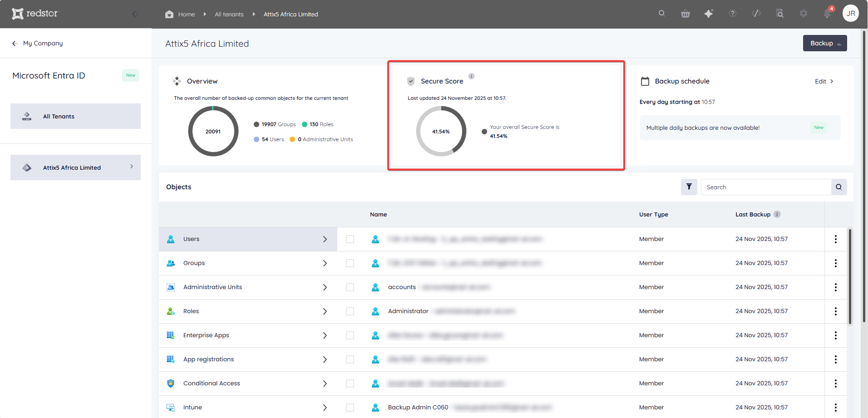Click the objects list scrollbar

pos(850,277)
